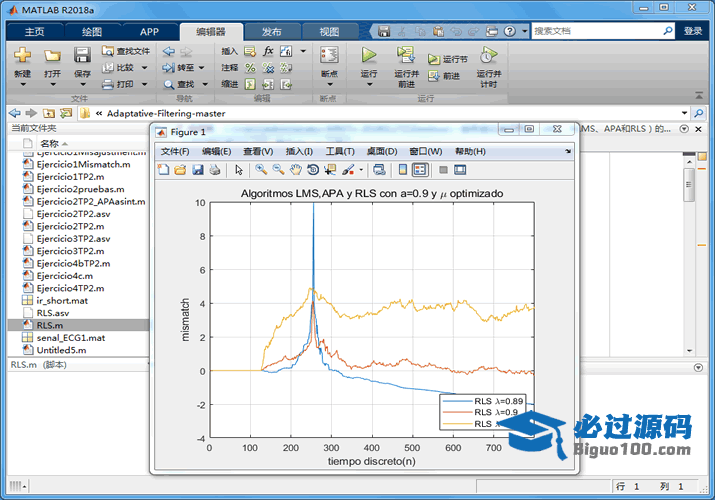The height and width of the screenshot is (500, 715).
Task: Expand the 查找 (Find) dropdown arrow
Action: [x=205, y=84]
